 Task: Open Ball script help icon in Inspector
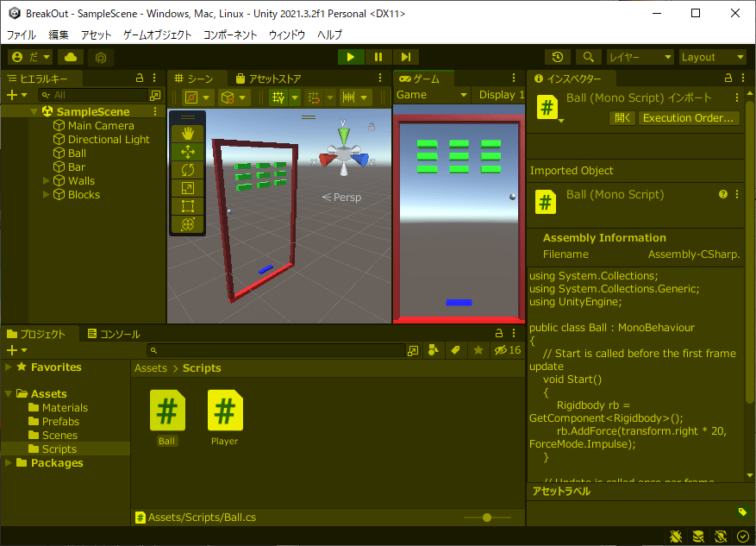pyautogui.click(x=722, y=194)
